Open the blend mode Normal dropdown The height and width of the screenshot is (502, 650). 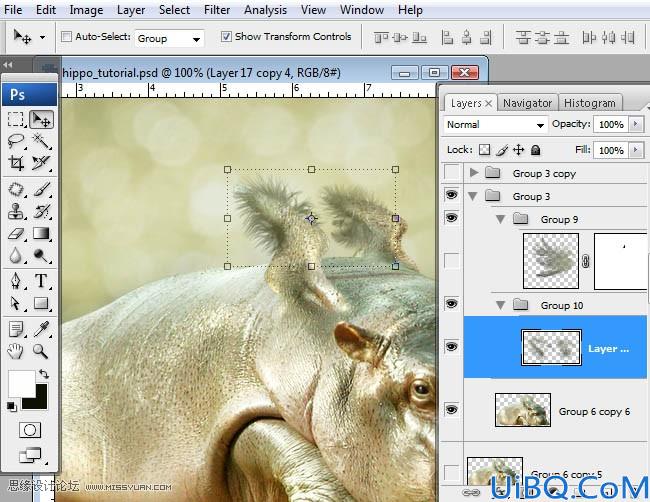[x=495, y=125]
